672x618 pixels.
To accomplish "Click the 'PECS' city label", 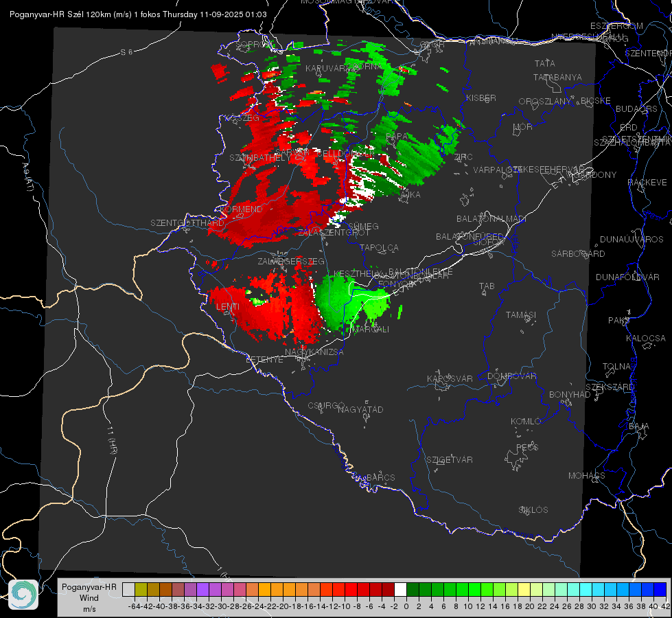I will tap(526, 447).
